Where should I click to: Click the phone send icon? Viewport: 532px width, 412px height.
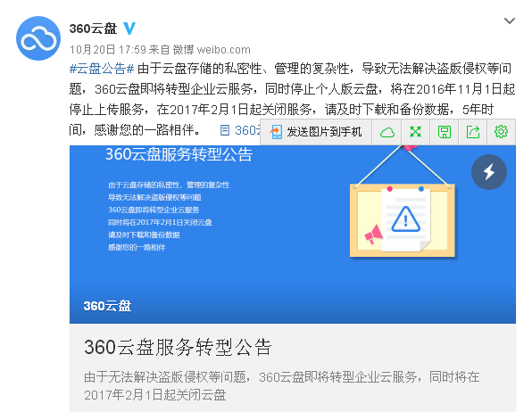click(276, 132)
